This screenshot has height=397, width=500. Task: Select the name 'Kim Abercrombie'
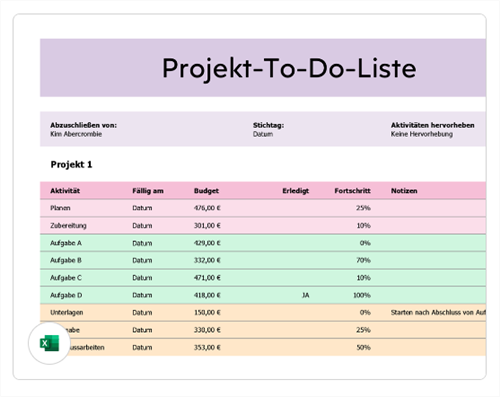click(x=76, y=134)
